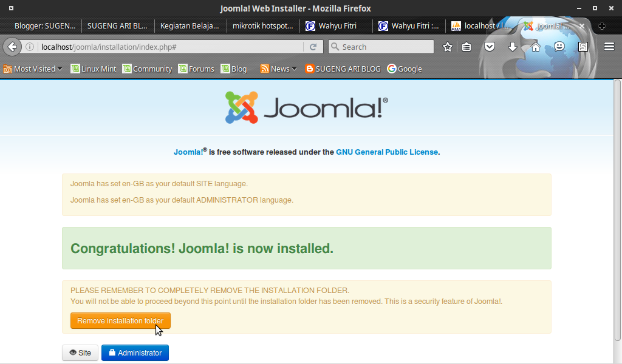622x364 pixels.
Task: Go back with the browser back arrow
Action: [x=12, y=47]
